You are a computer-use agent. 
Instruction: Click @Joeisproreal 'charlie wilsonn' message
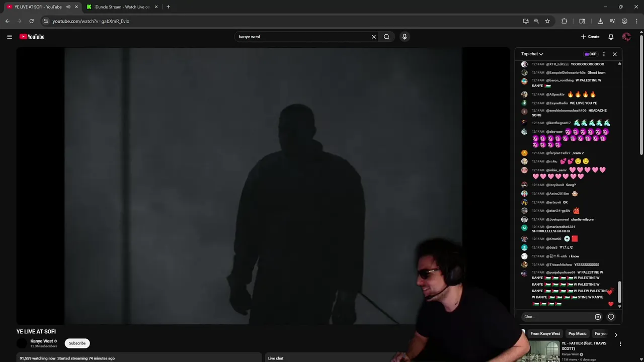pyautogui.click(x=583, y=220)
